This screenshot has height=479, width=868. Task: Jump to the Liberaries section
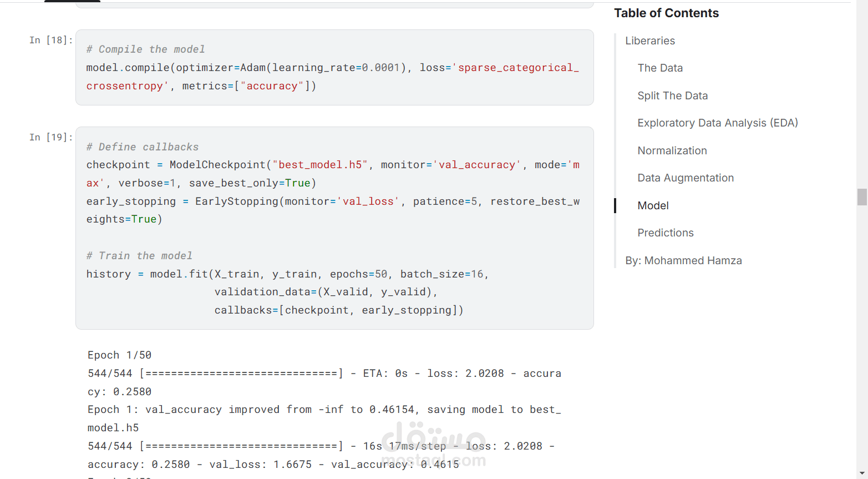tap(649, 41)
